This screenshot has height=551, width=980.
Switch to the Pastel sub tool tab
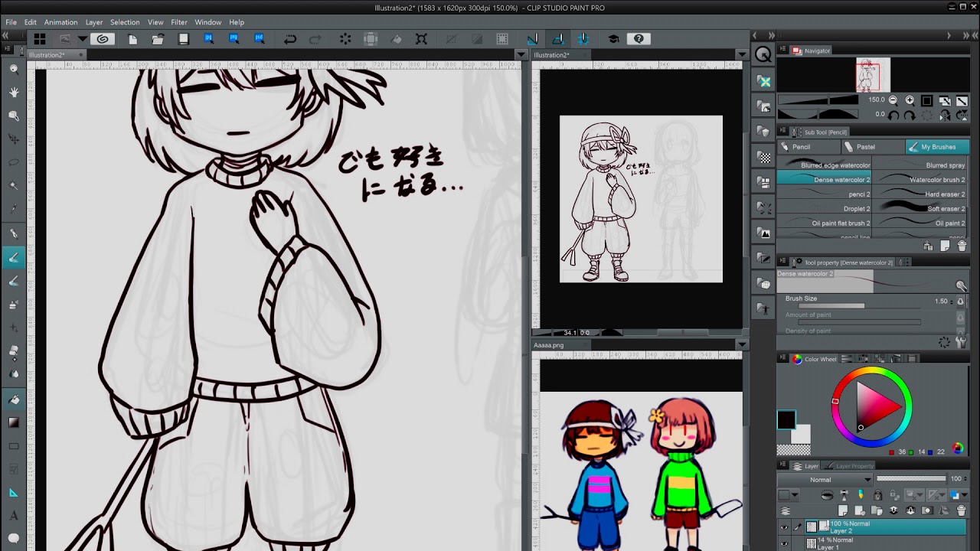pos(873,147)
